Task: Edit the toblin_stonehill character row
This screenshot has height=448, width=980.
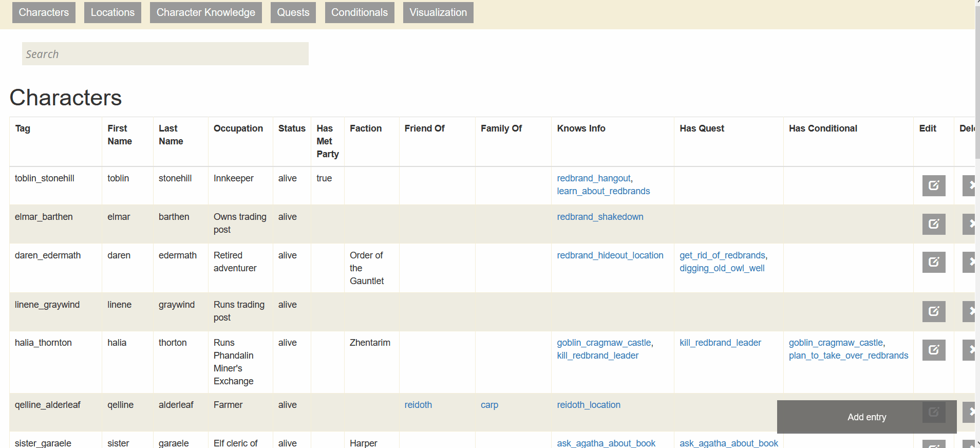Action: click(934, 185)
